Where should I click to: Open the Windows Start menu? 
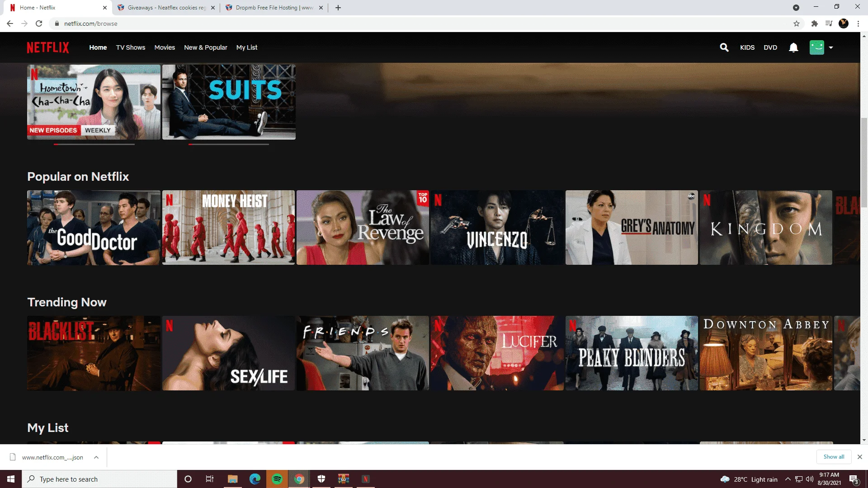11,479
